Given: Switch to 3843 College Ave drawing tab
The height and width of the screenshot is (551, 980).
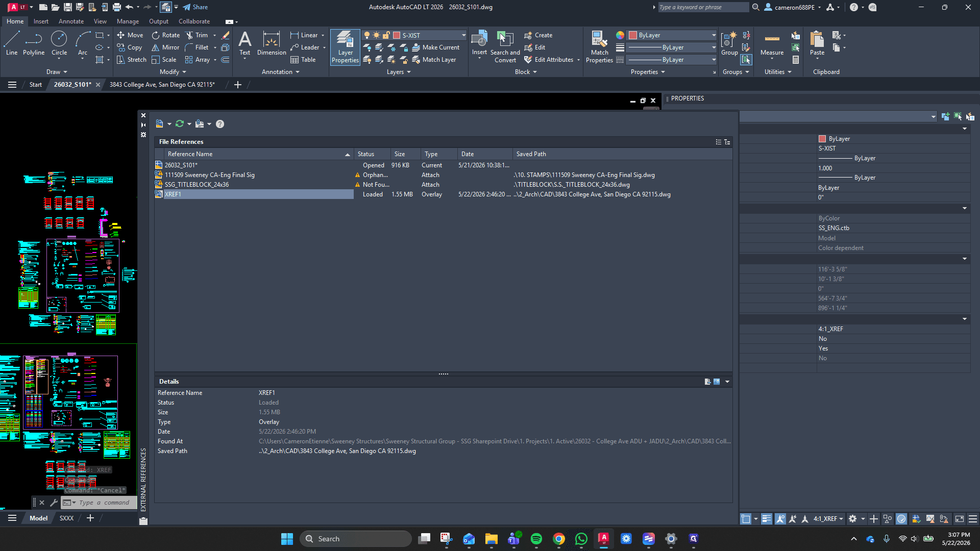Looking at the screenshot, I should 162,85.
